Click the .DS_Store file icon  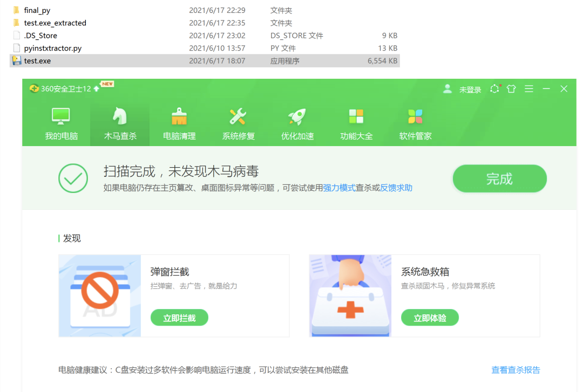click(16, 35)
